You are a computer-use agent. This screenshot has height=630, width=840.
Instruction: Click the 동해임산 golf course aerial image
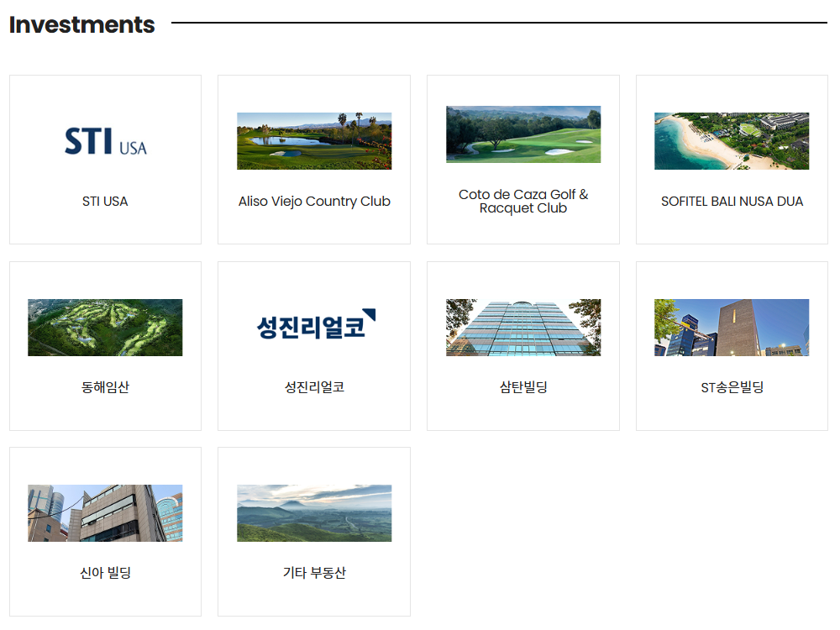[x=105, y=328]
